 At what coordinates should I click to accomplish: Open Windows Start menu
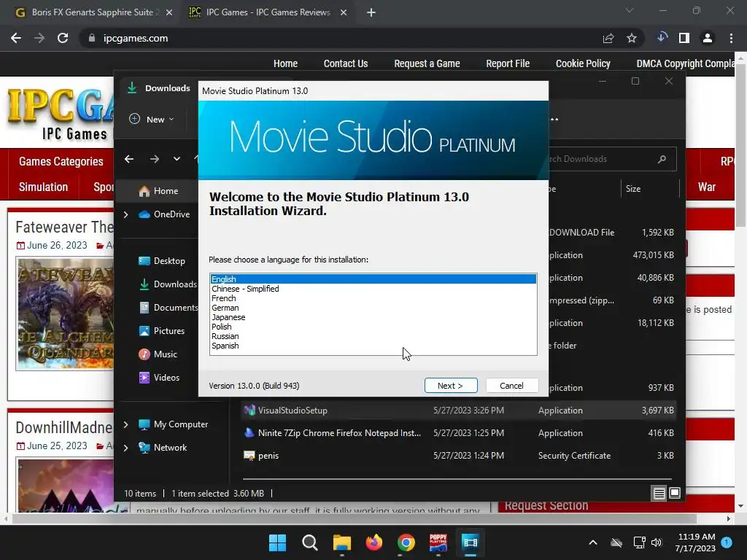(277, 542)
